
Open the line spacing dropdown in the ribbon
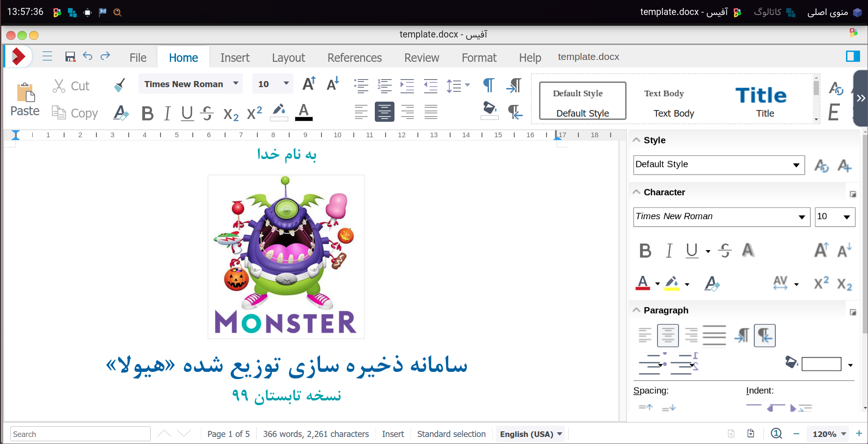coord(467,86)
